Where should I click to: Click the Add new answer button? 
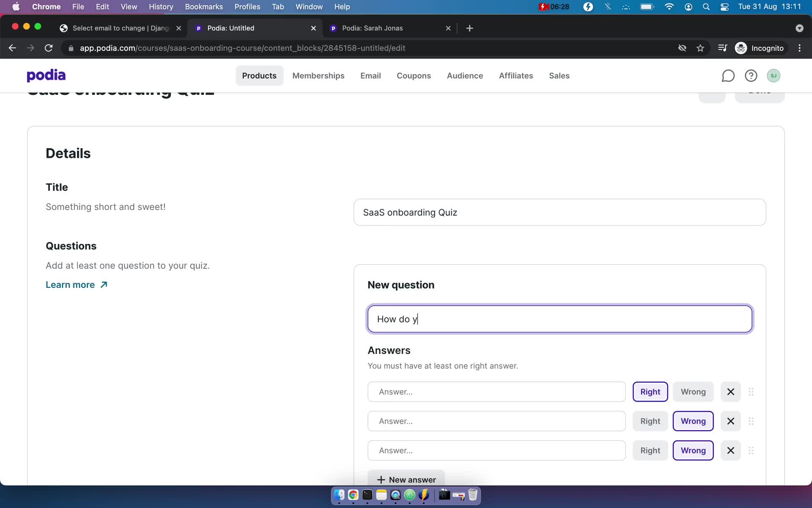coord(406,479)
